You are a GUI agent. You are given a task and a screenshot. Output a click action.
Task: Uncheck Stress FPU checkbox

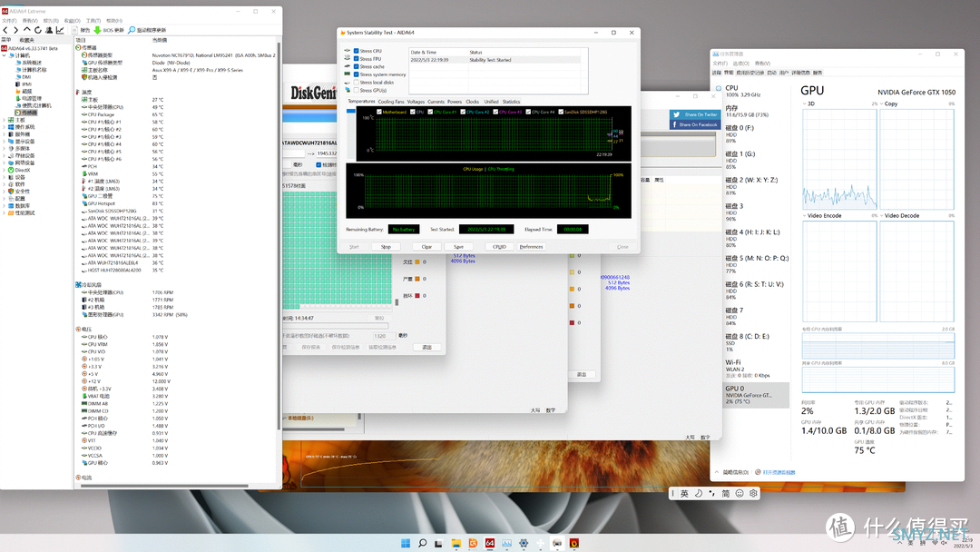357,59
